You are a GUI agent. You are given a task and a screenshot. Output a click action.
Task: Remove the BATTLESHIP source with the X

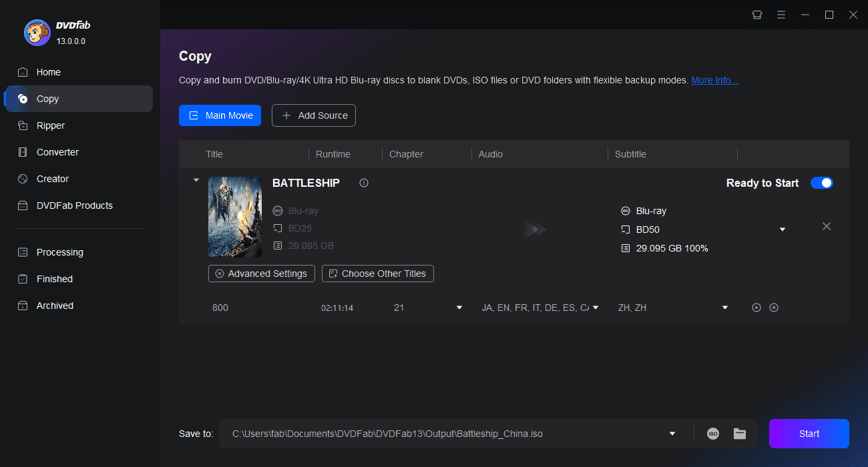(x=827, y=226)
